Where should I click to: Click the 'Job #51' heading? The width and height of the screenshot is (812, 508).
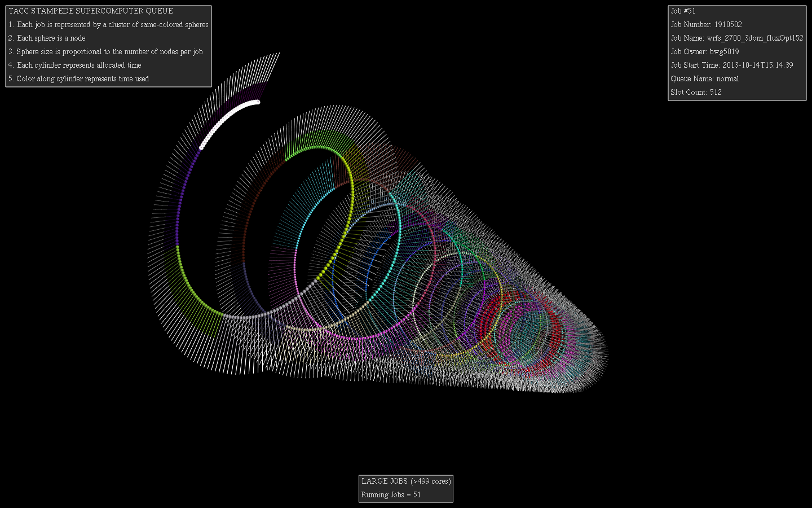(x=683, y=11)
